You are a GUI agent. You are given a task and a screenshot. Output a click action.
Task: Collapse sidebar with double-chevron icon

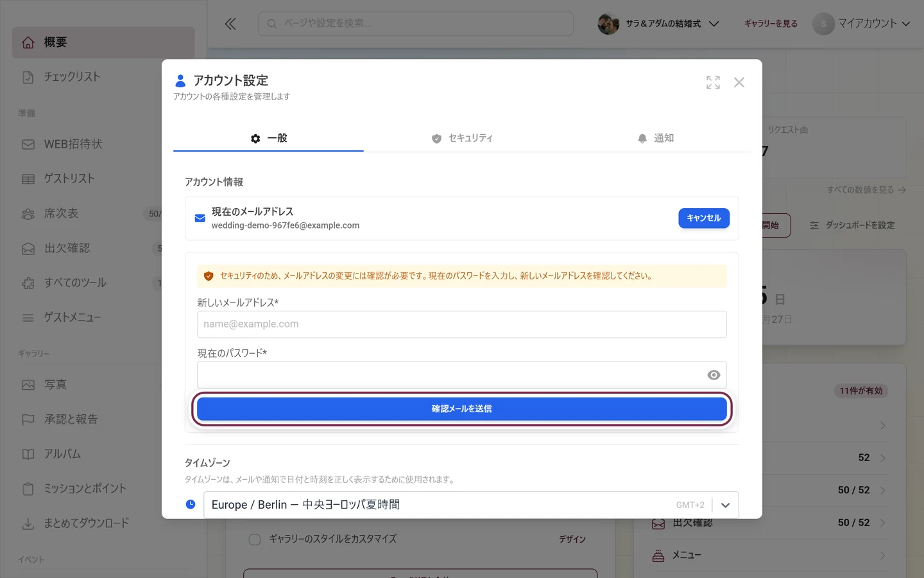tap(230, 24)
